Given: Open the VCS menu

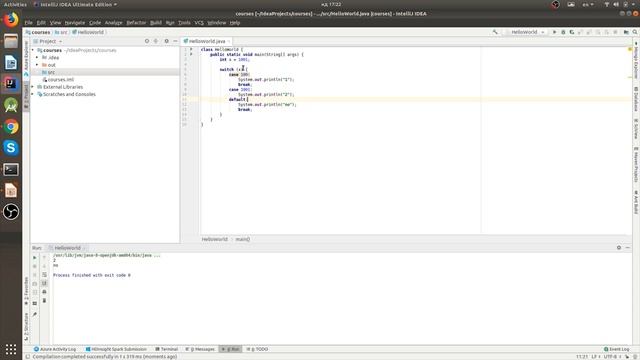Looking at the screenshot, I should point(199,23).
